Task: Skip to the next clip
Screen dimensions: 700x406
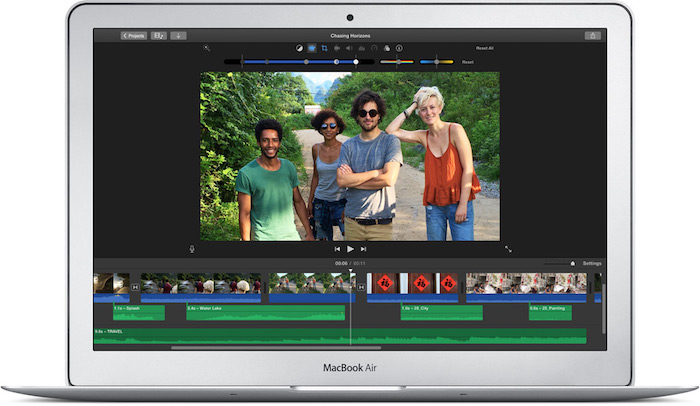Action: [363, 249]
